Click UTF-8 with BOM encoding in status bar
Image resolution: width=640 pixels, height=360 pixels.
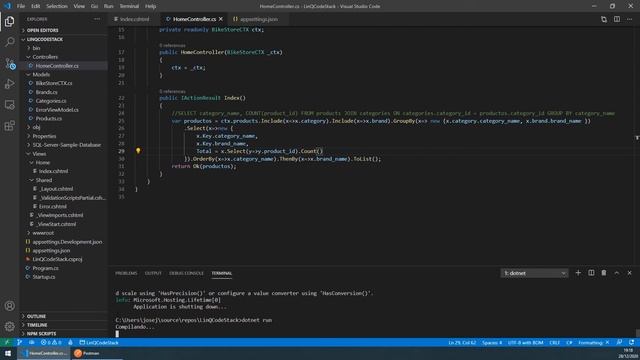(525, 342)
